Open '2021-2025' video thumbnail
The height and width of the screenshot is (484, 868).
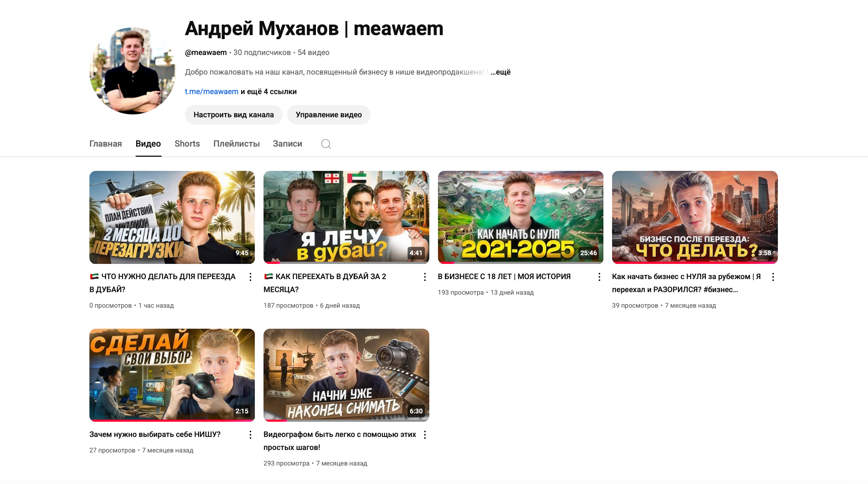coord(520,217)
